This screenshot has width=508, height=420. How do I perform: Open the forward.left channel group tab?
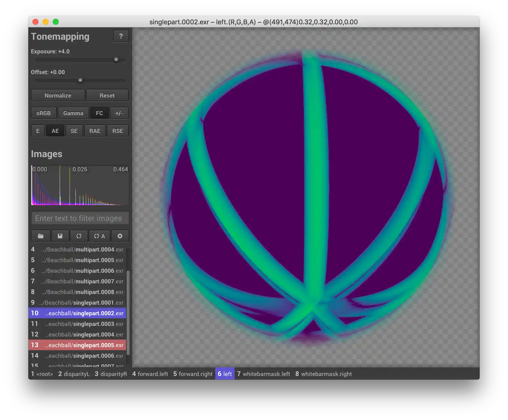point(150,374)
